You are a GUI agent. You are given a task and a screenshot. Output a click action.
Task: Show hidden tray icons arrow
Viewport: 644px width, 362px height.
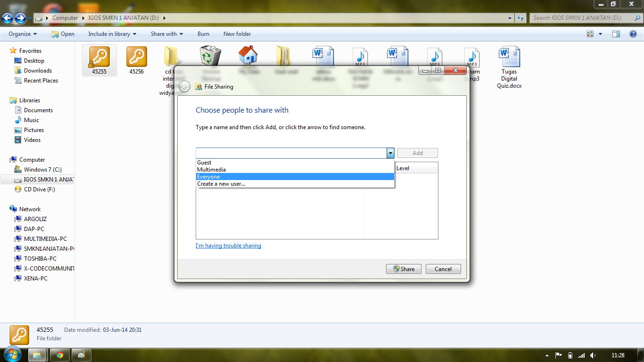point(547,355)
